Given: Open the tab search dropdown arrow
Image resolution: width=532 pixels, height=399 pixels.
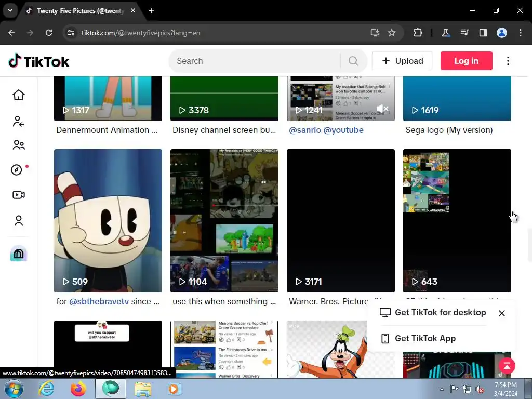Looking at the screenshot, I should 10,10.
